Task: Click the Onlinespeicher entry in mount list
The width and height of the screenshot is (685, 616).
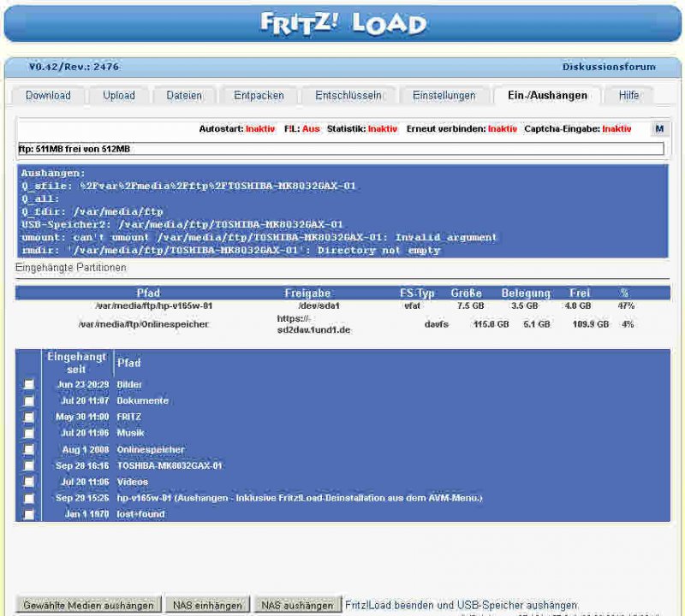Action: coord(151,450)
